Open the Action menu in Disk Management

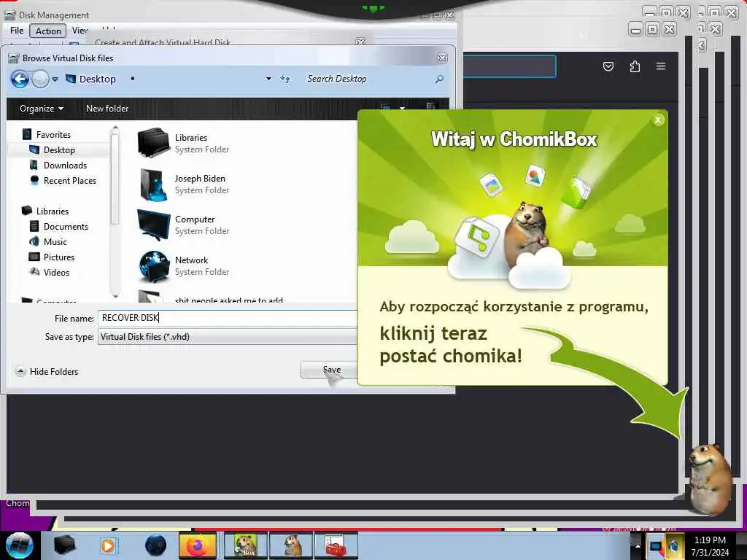[49, 31]
